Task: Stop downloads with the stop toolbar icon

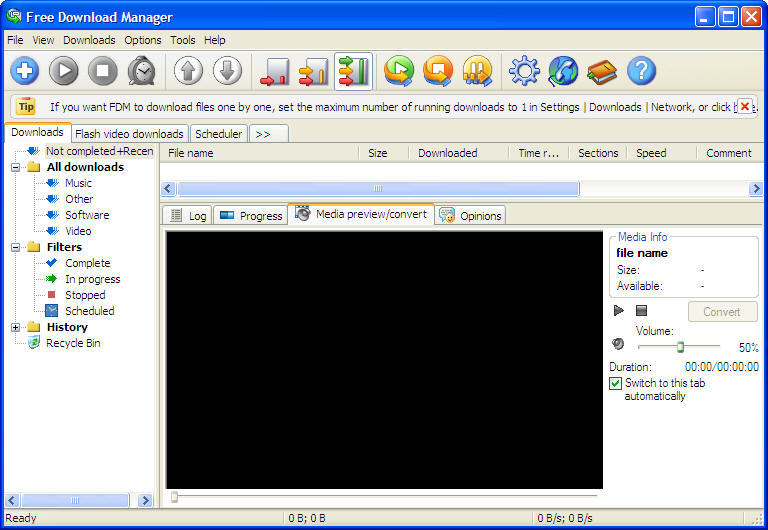Action: click(102, 71)
